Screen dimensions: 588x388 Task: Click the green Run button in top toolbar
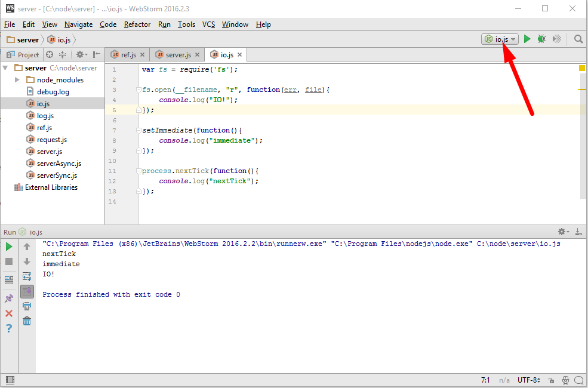527,39
